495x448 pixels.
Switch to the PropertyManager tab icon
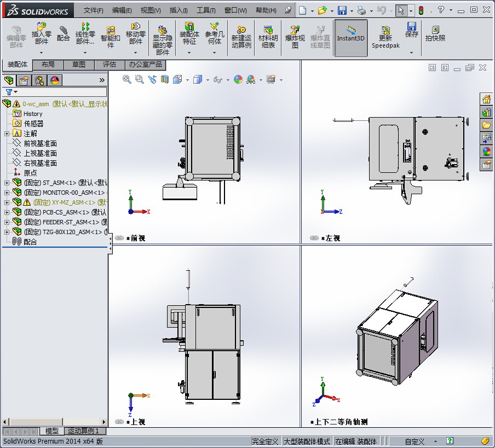[24, 80]
